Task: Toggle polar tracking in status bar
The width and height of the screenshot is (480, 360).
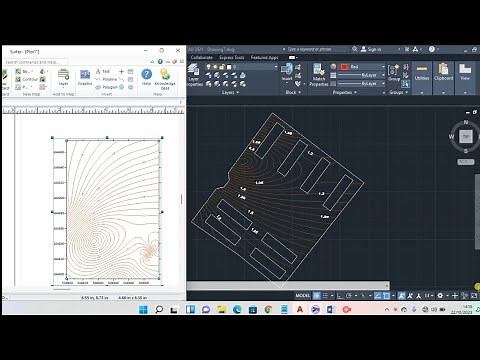Action: point(349,296)
